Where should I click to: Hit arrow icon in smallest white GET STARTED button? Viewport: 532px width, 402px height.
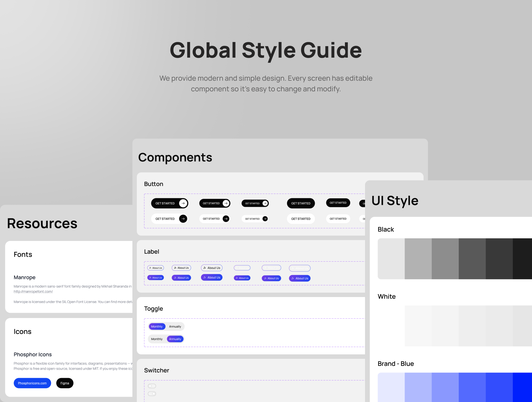click(x=265, y=219)
